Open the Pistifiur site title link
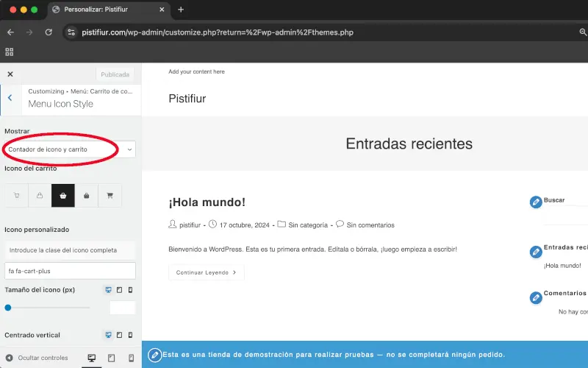 (x=187, y=99)
